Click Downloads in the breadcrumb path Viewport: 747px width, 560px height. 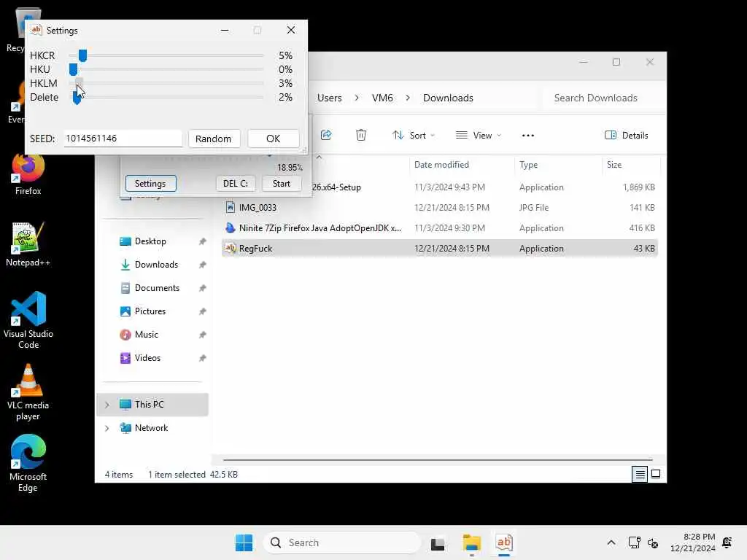tap(448, 98)
